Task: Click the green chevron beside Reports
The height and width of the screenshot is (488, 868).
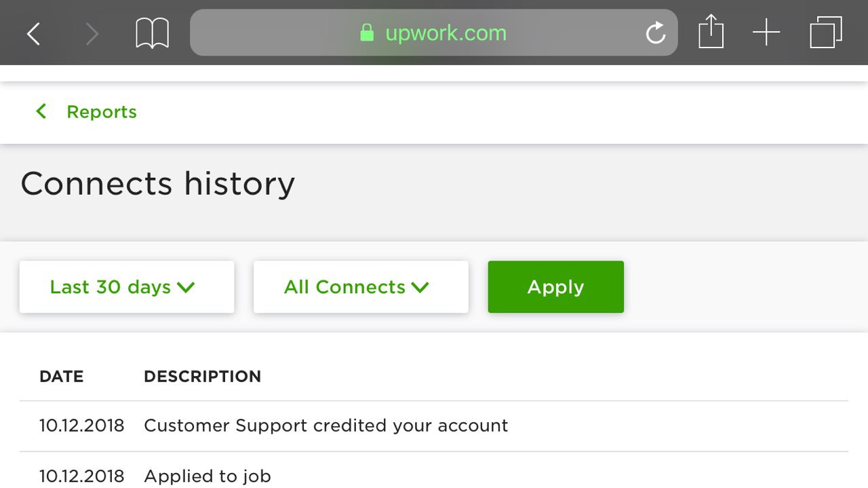Action: point(41,111)
